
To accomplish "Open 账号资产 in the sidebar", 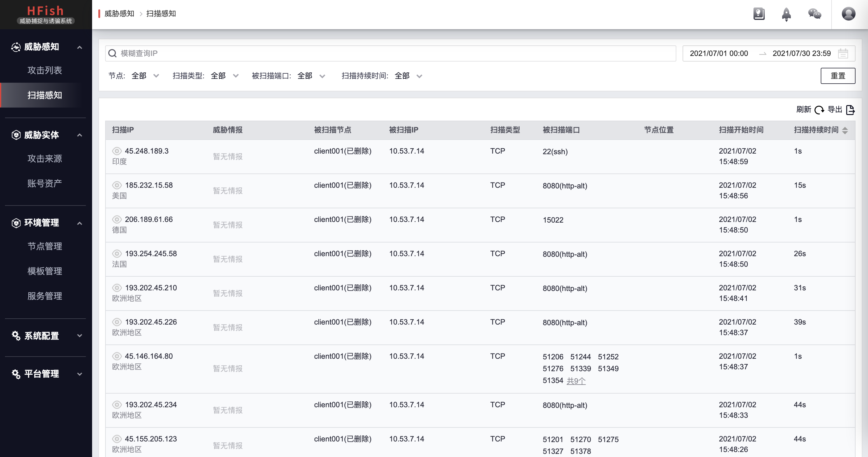I will [44, 183].
